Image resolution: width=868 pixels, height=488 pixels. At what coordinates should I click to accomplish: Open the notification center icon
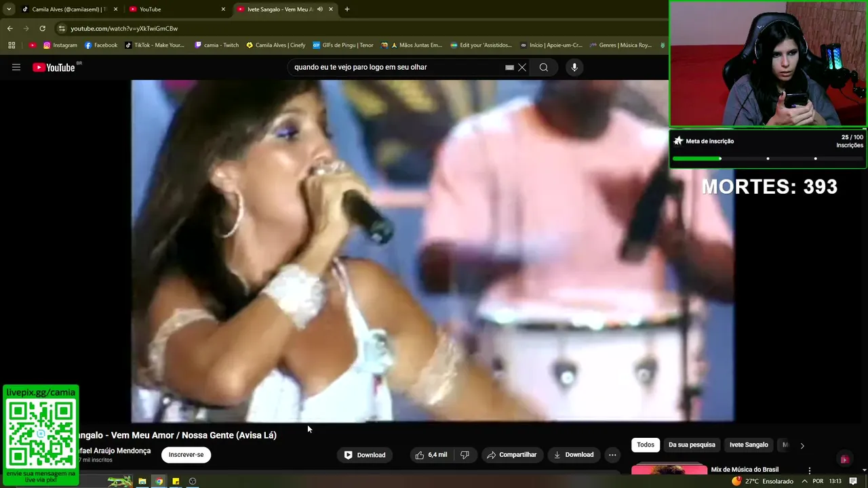[854, 481]
